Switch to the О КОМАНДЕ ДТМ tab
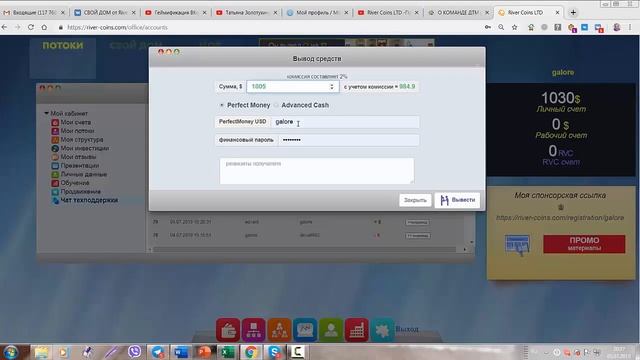 pyautogui.click(x=458, y=13)
